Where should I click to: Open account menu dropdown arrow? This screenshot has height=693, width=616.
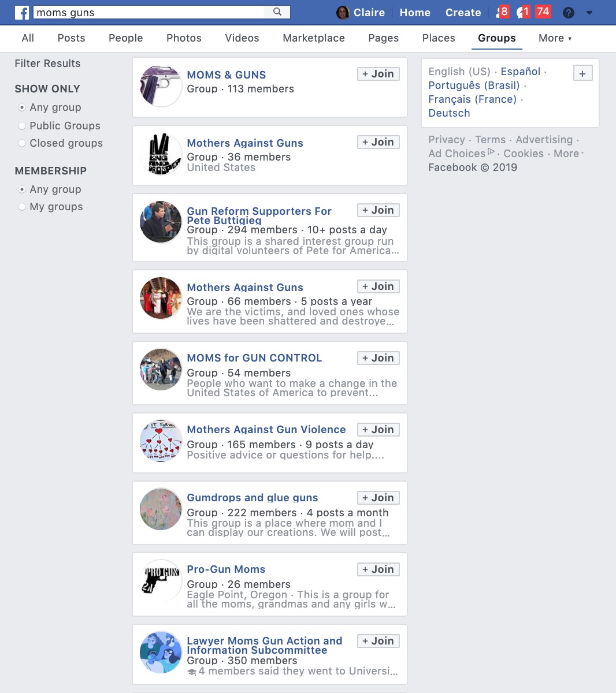click(589, 12)
